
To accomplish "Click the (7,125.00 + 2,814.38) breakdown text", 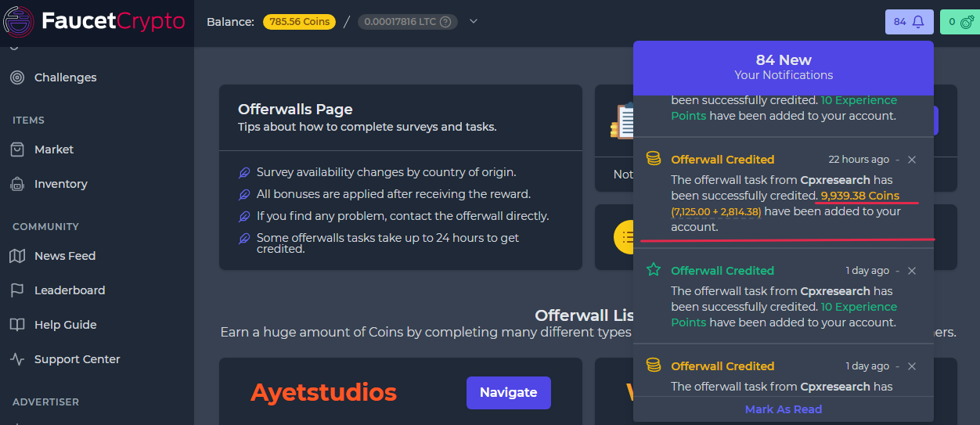I will pos(716,211).
